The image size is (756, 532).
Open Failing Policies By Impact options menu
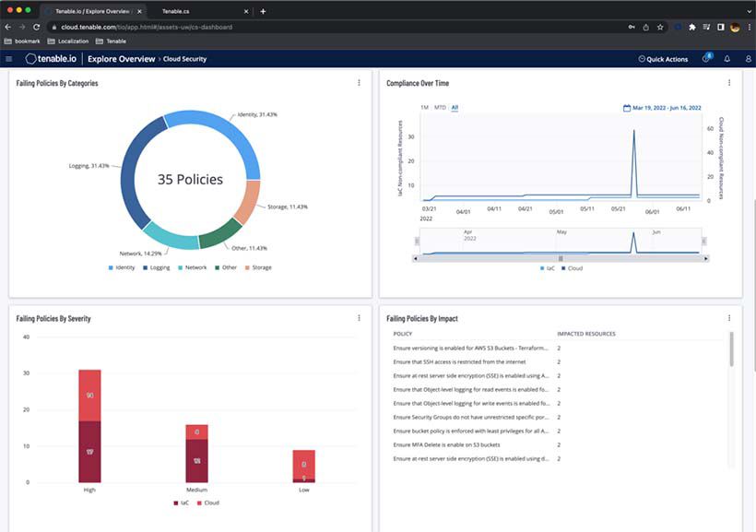click(728, 318)
